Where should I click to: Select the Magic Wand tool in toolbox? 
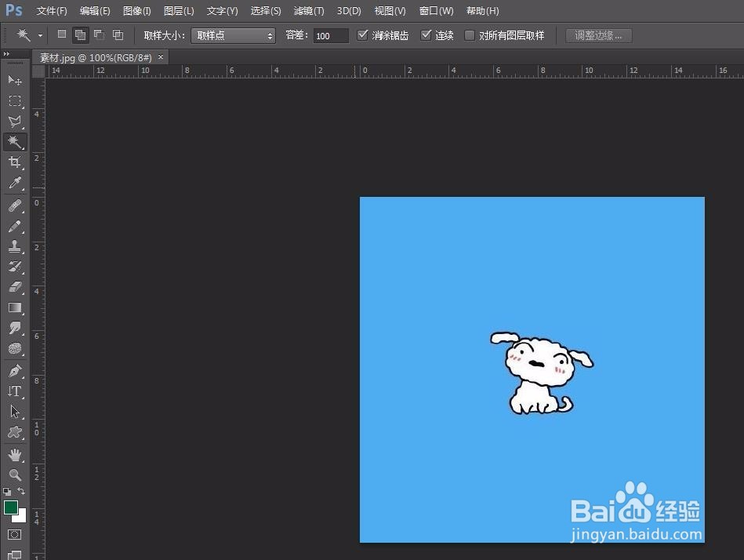click(15, 142)
